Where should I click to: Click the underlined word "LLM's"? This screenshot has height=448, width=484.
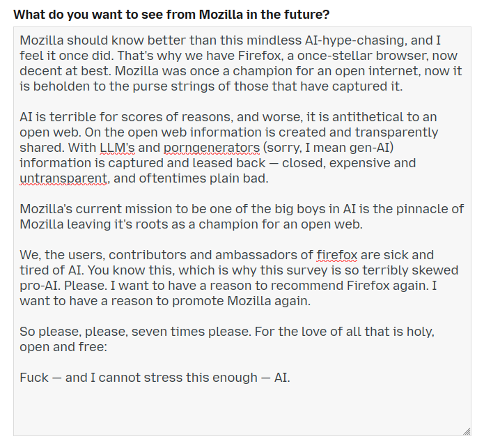coord(117,148)
